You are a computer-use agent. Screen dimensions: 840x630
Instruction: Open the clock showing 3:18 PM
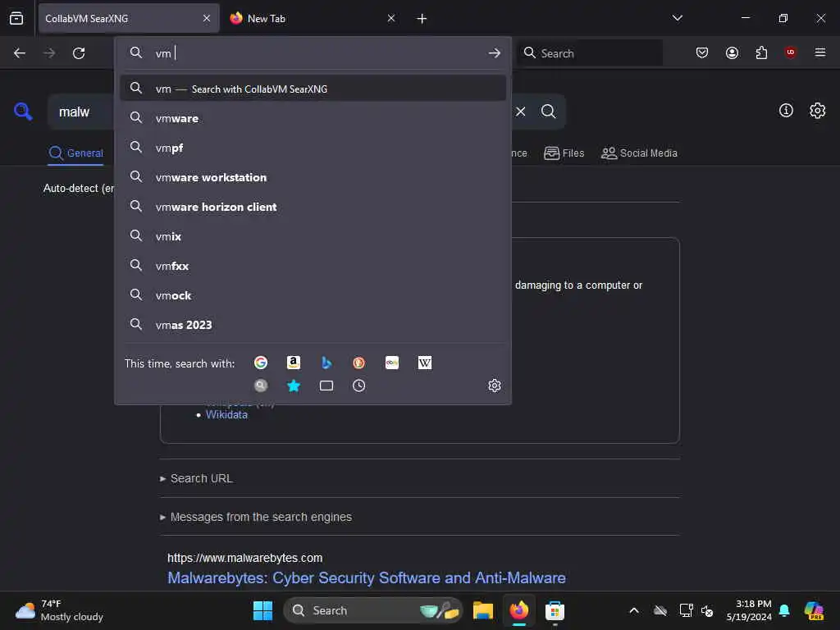[x=749, y=610]
